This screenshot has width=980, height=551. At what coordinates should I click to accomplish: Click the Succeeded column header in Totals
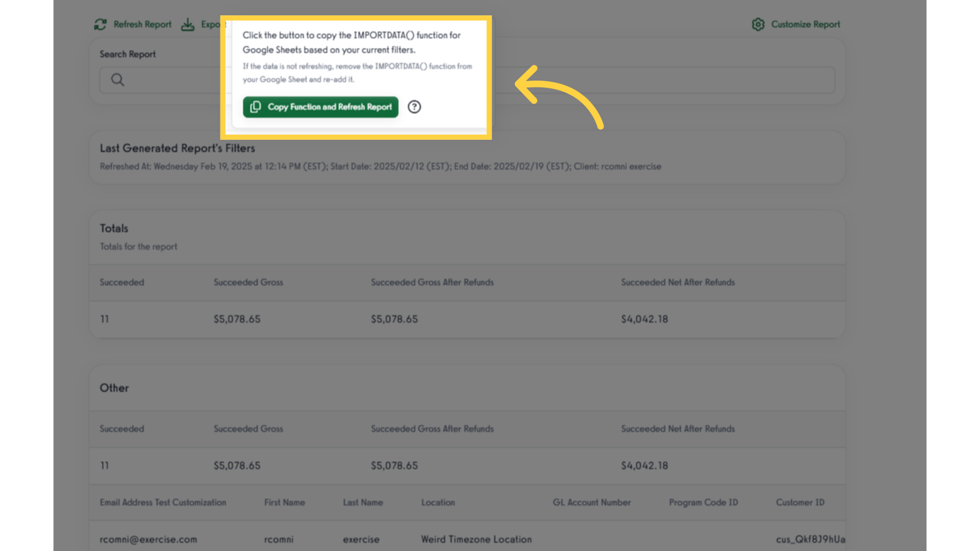121,282
